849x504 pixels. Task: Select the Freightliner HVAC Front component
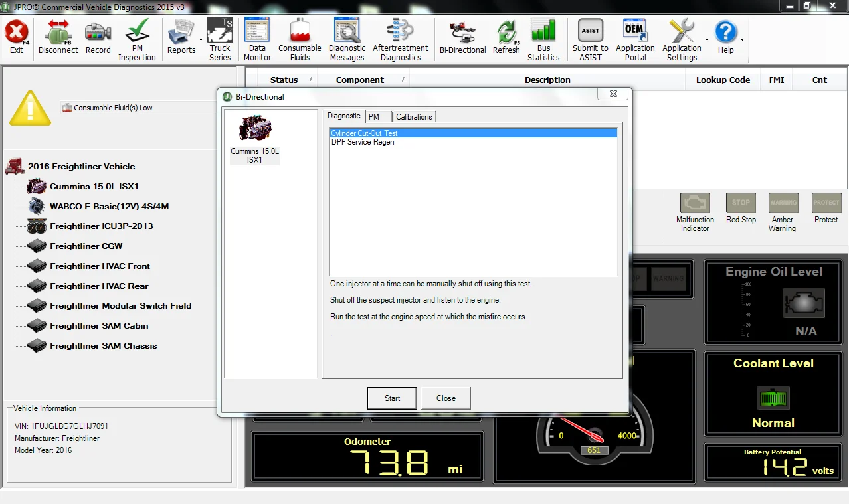click(x=100, y=266)
